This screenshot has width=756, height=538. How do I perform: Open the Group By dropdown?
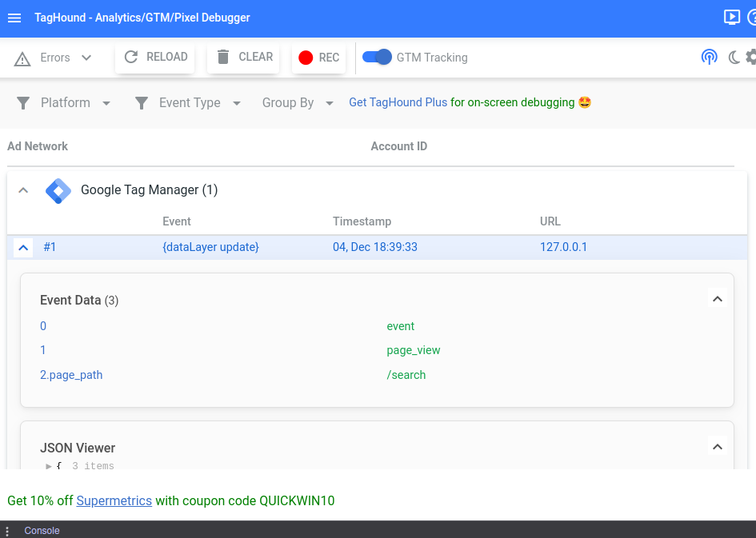298,102
